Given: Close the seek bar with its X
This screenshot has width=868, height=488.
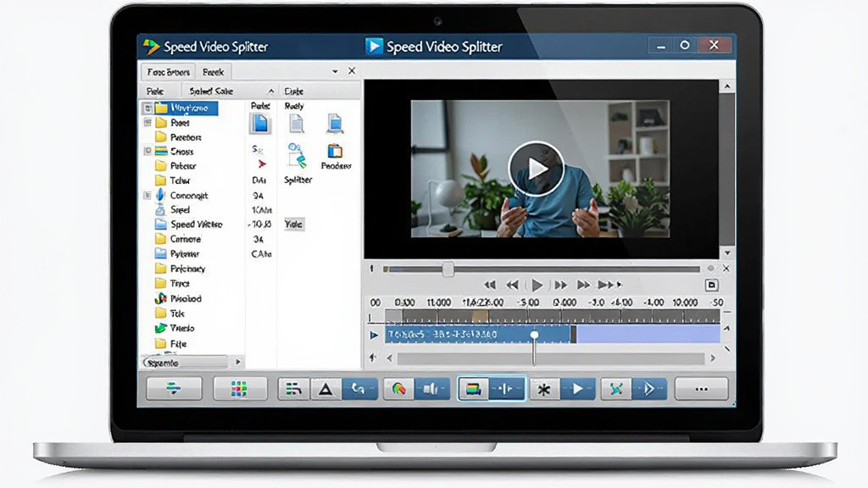Looking at the screenshot, I should coord(726,269).
